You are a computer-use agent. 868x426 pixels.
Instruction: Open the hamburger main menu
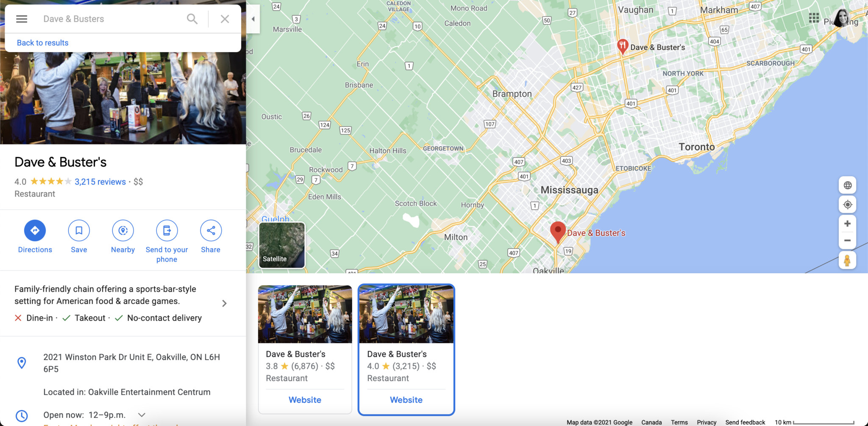(x=22, y=19)
